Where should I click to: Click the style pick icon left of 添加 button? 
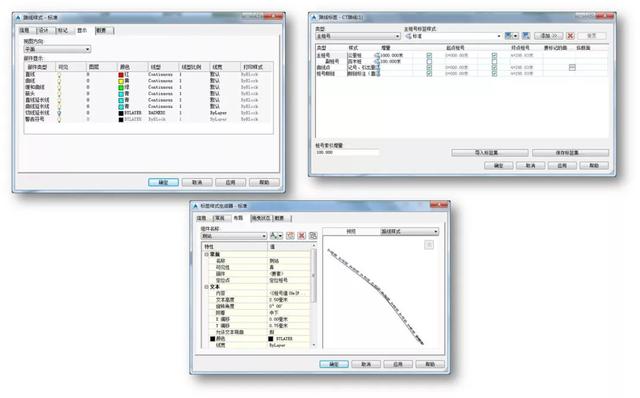526,36
